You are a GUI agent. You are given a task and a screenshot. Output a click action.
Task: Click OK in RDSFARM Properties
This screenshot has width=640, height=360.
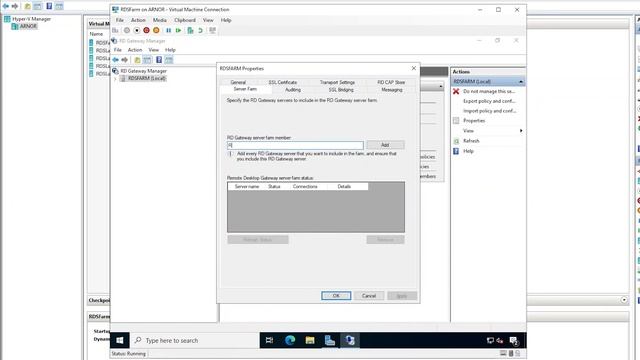click(x=336, y=296)
